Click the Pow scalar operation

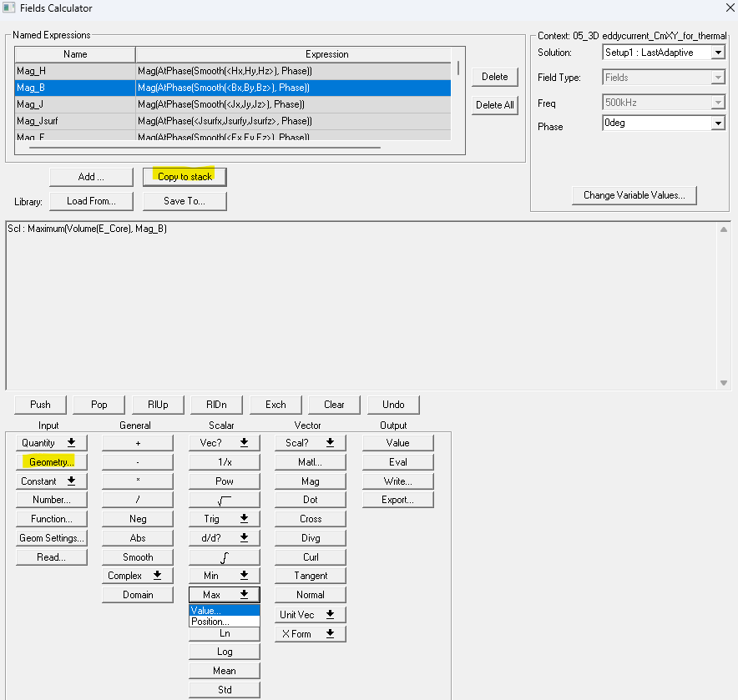pyautogui.click(x=223, y=481)
